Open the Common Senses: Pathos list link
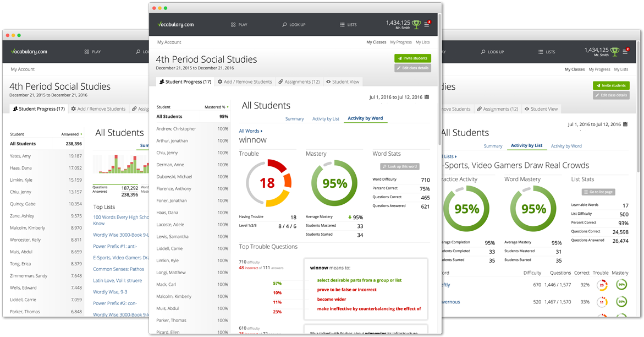 tap(118, 269)
